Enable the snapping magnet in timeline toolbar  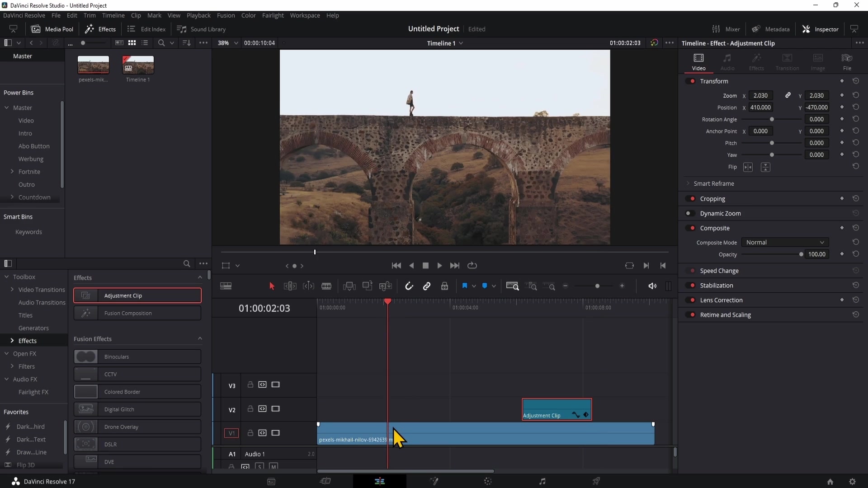click(x=410, y=286)
